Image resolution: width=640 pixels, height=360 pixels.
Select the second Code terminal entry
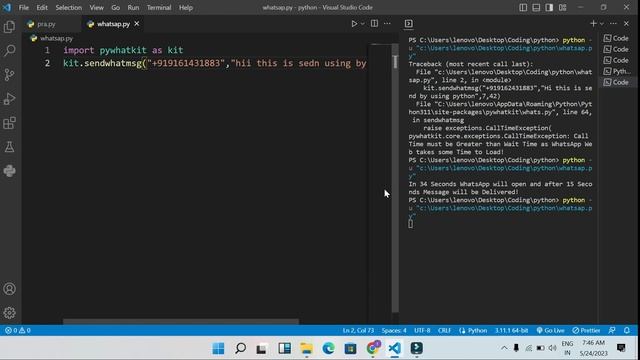point(617,49)
